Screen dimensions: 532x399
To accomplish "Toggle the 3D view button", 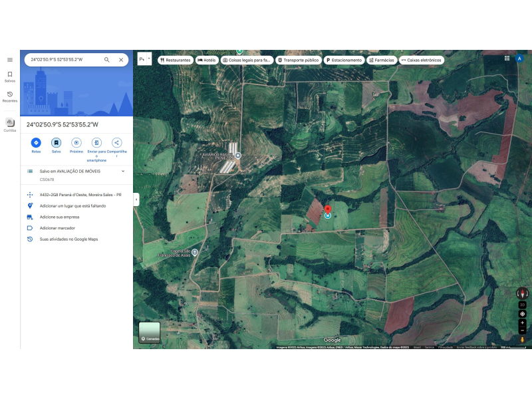I will pyautogui.click(x=523, y=305).
